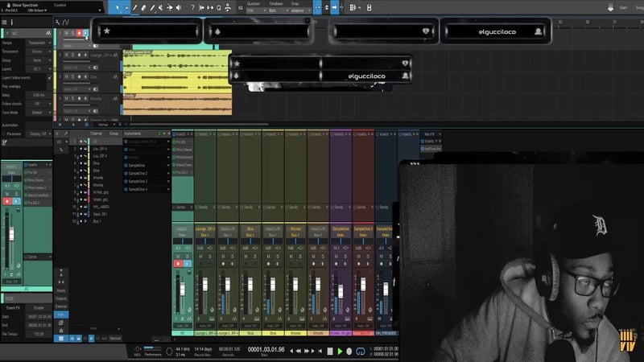Viewport: 644px width, 362px height.
Task: Open the Tune Mode dropdown
Action: click(x=39, y=112)
